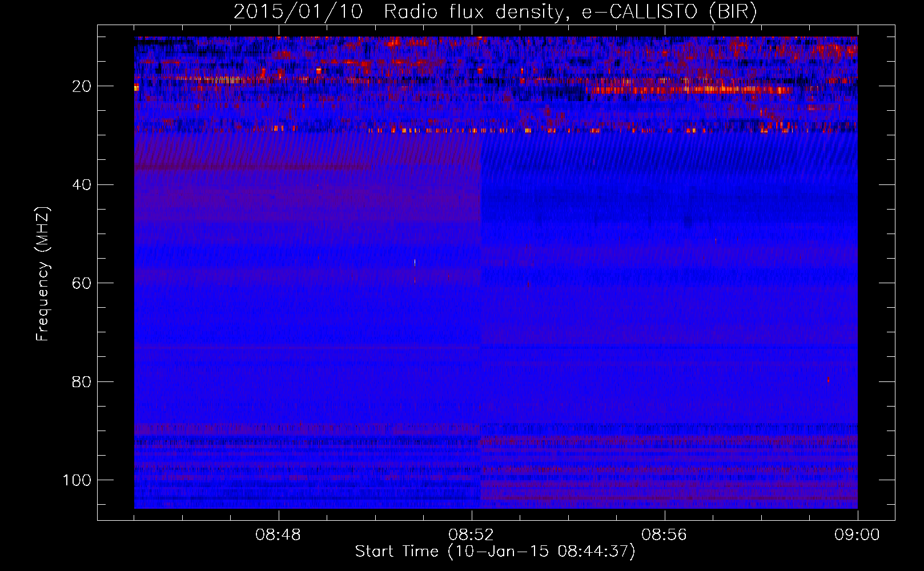The width and height of the screenshot is (924, 571).
Task: Click the '80' frequency tick label
Action: pos(82,381)
